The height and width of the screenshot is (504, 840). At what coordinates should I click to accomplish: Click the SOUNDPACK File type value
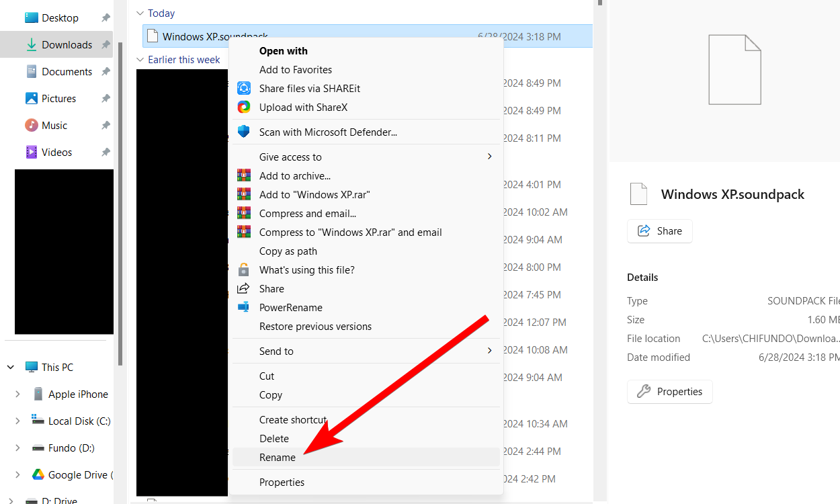(803, 301)
